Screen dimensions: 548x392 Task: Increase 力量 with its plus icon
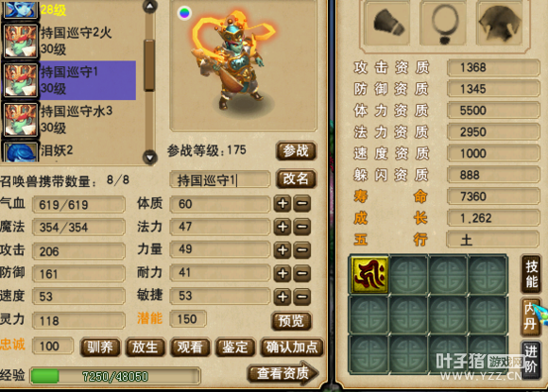click(x=283, y=250)
